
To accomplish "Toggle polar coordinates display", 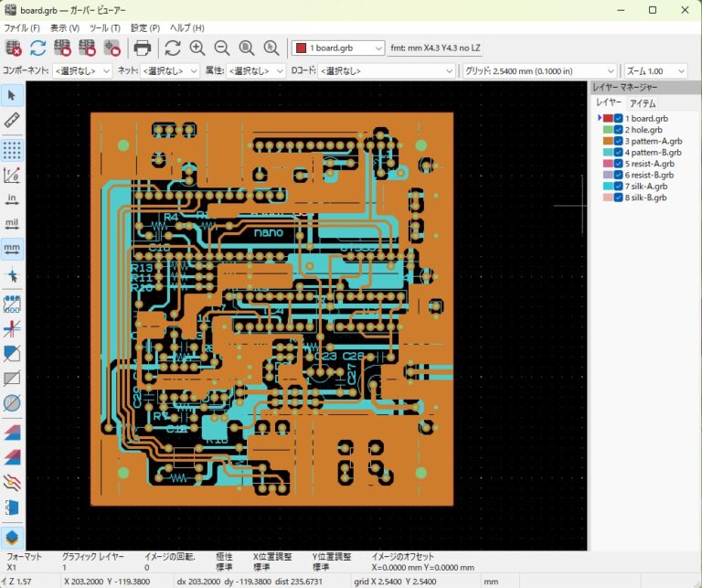I will pyautogui.click(x=13, y=174).
